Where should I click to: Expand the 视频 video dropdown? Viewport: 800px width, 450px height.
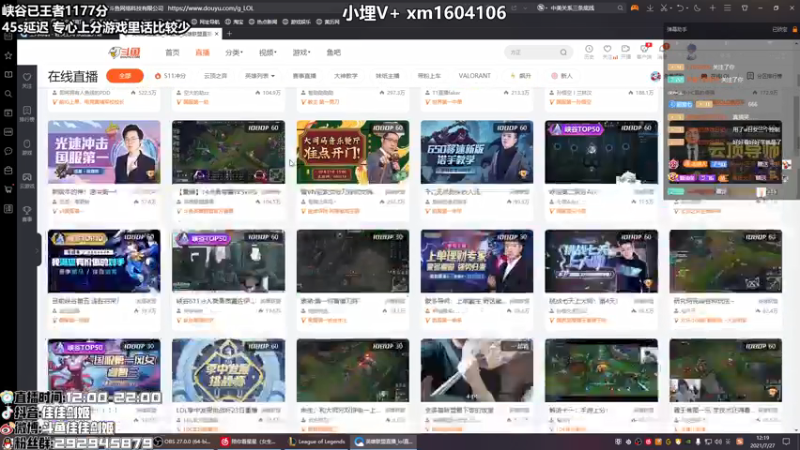click(267, 52)
